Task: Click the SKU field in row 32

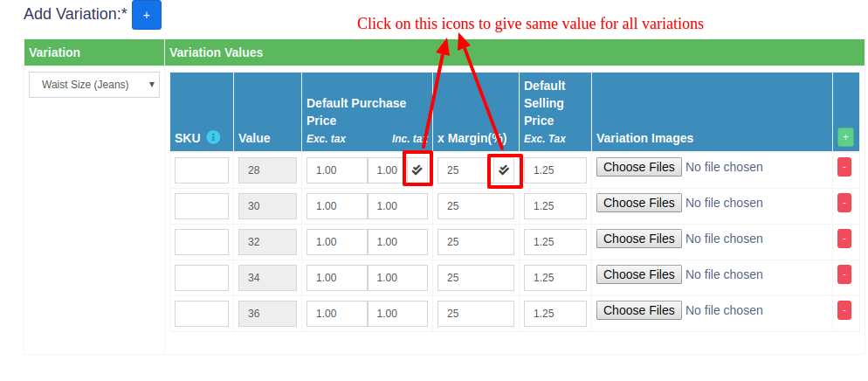Action: 202,242
